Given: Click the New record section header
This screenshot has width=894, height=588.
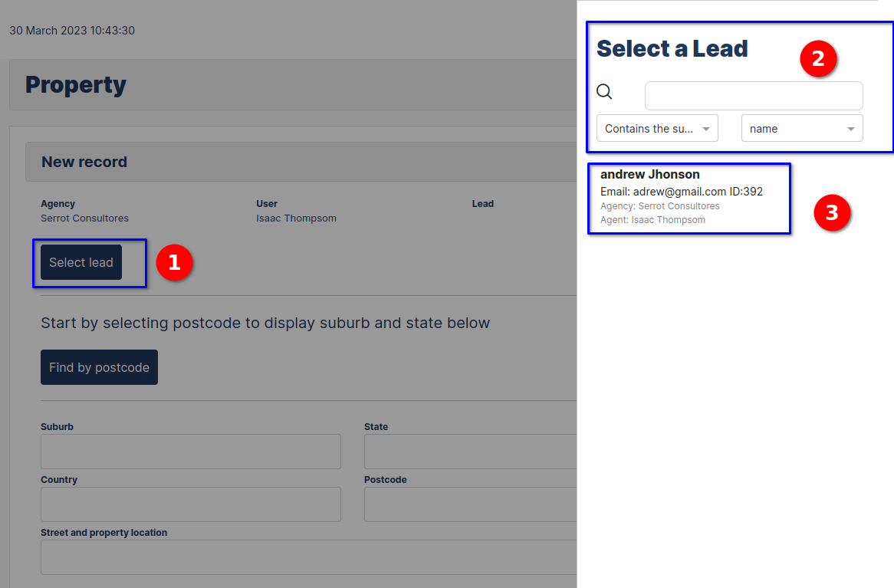Looking at the screenshot, I should click(84, 162).
